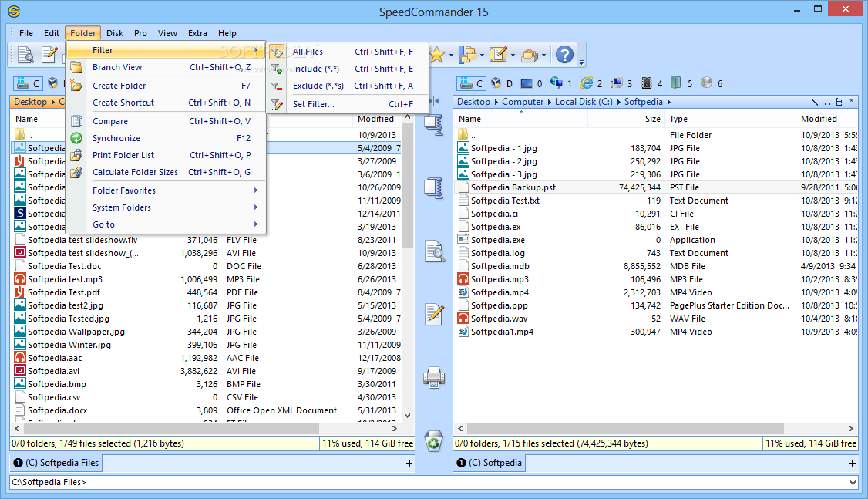
Task: Open the Disk menu
Action: (x=115, y=33)
